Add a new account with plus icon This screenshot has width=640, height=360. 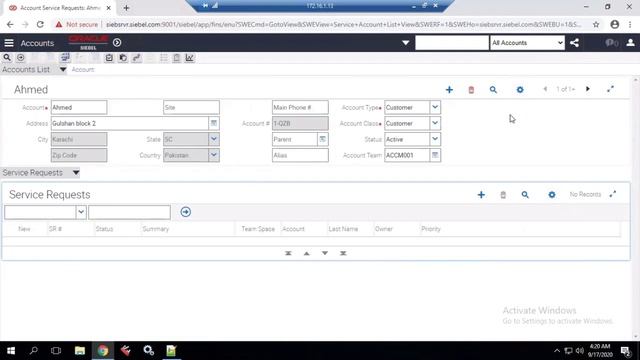click(x=449, y=89)
